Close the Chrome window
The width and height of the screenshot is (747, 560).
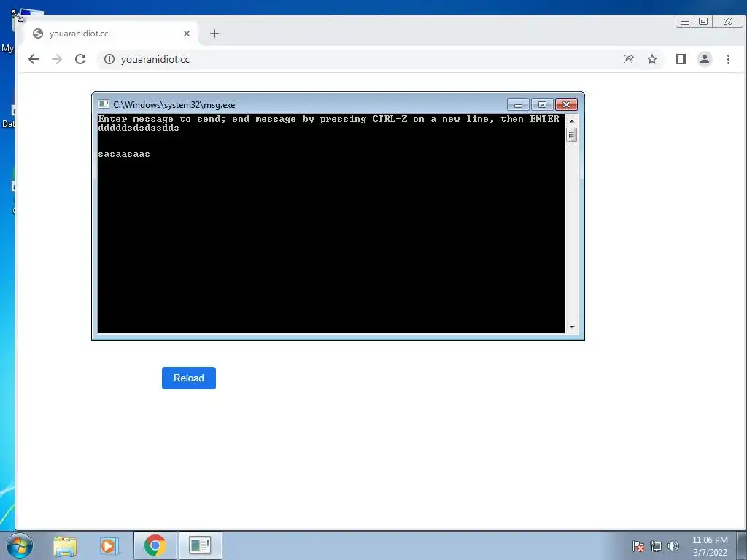[x=727, y=21]
